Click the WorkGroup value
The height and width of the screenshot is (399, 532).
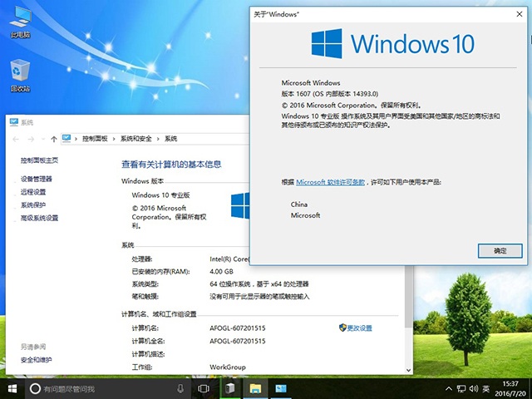[x=228, y=367]
